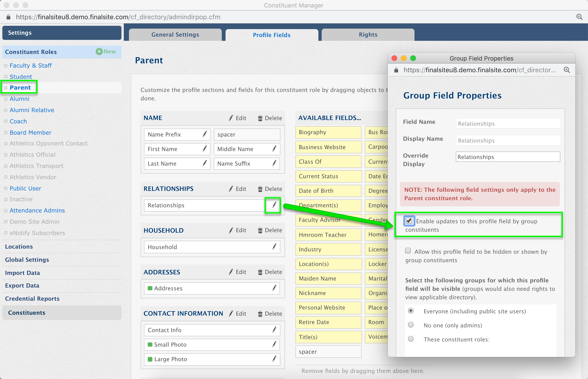Click Override Display input field
The height and width of the screenshot is (379, 588).
(508, 157)
